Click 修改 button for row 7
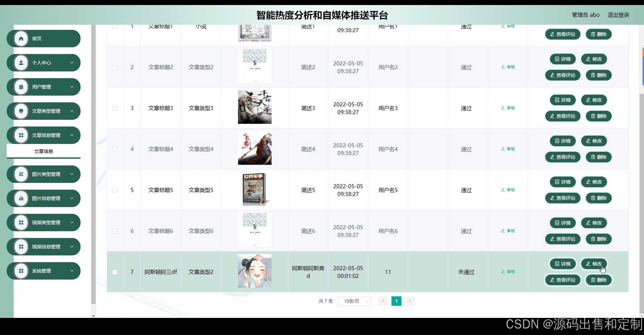The width and height of the screenshot is (644, 335). click(x=594, y=264)
